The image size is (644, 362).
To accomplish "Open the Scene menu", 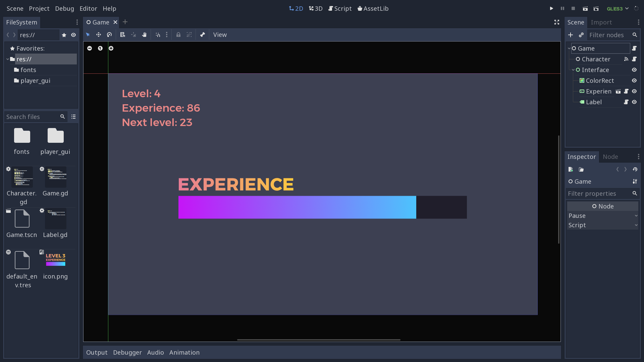I will [15, 8].
